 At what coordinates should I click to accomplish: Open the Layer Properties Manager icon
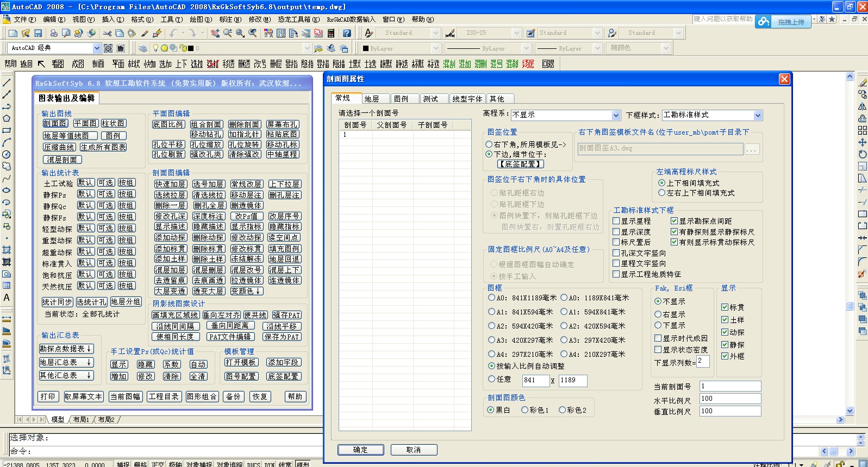pos(143,48)
